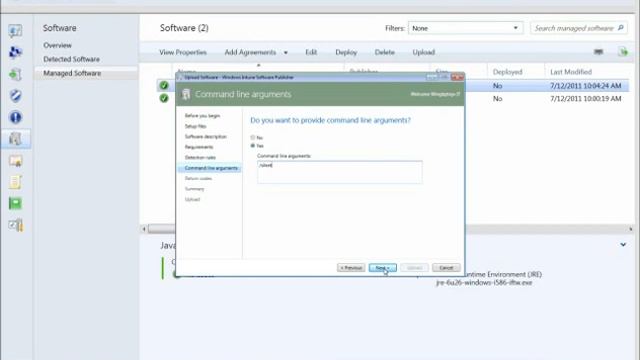
Task: Select the 7/12/2011 10:00:19 AM cell
Action: click(x=585, y=99)
